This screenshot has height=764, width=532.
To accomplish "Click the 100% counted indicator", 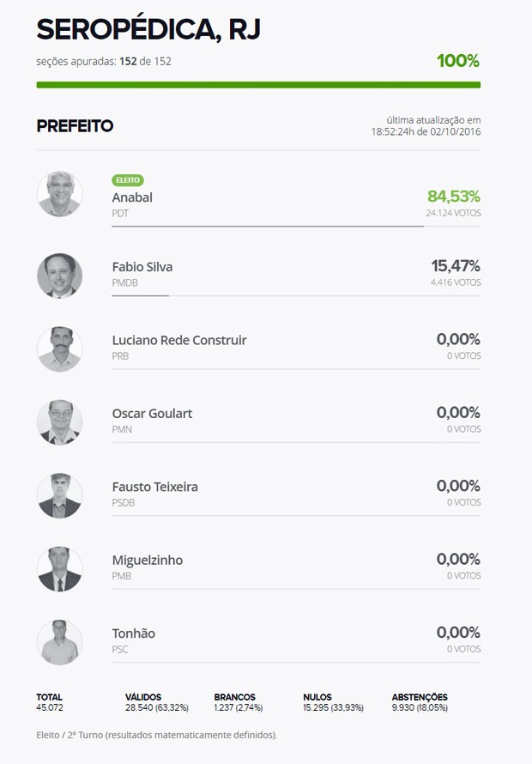I will [x=457, y=61].
